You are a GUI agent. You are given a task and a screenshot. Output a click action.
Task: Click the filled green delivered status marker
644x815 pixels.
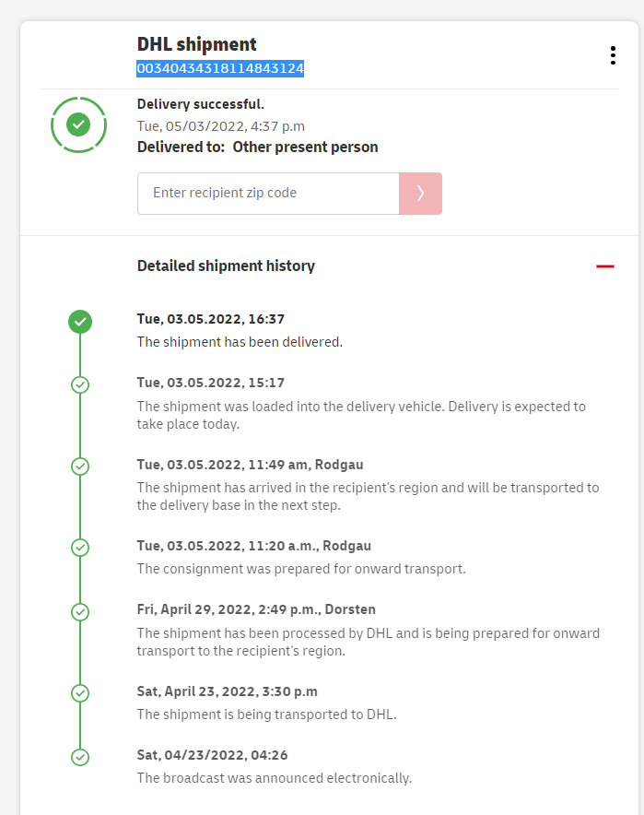tap(80, 321)
